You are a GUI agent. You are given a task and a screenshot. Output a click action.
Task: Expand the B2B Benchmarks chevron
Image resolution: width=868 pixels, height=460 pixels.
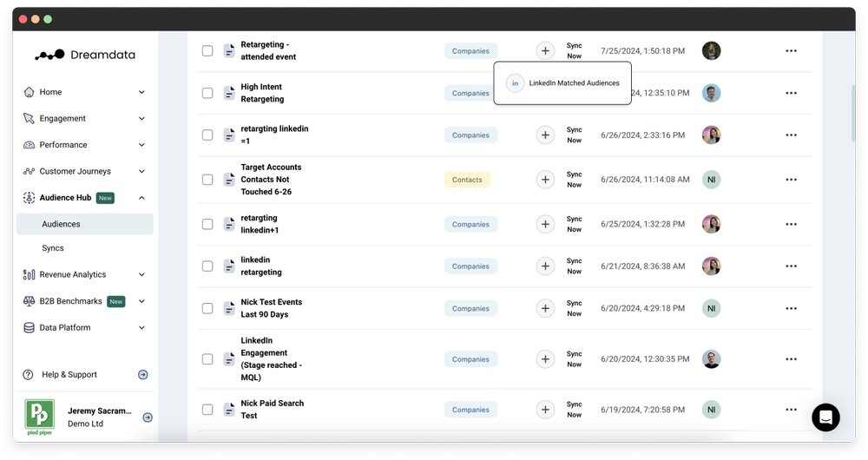pos(141,301)
